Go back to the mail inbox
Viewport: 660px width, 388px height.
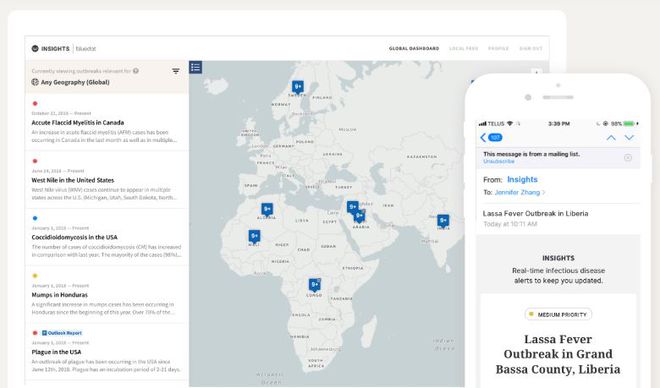491,138
